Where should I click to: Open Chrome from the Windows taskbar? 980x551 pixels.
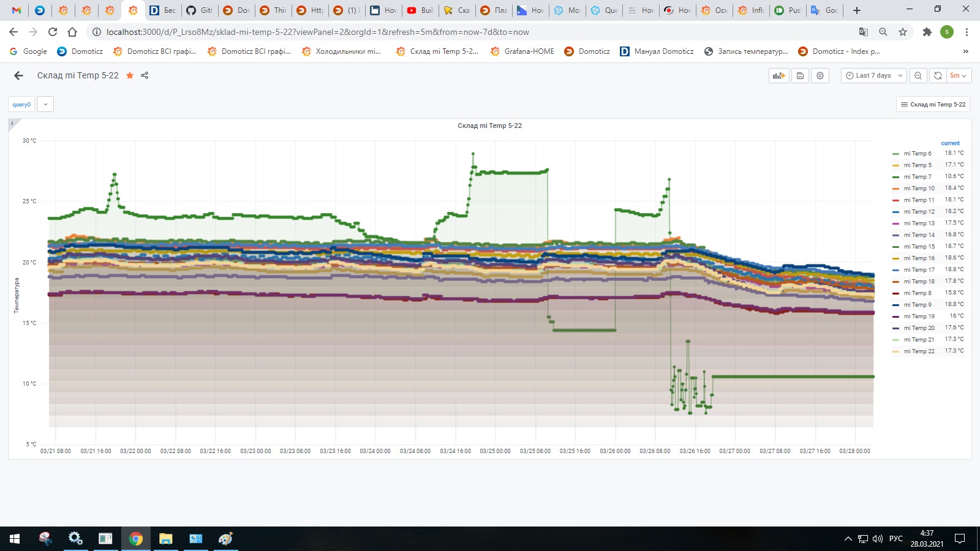click(135, 539)
